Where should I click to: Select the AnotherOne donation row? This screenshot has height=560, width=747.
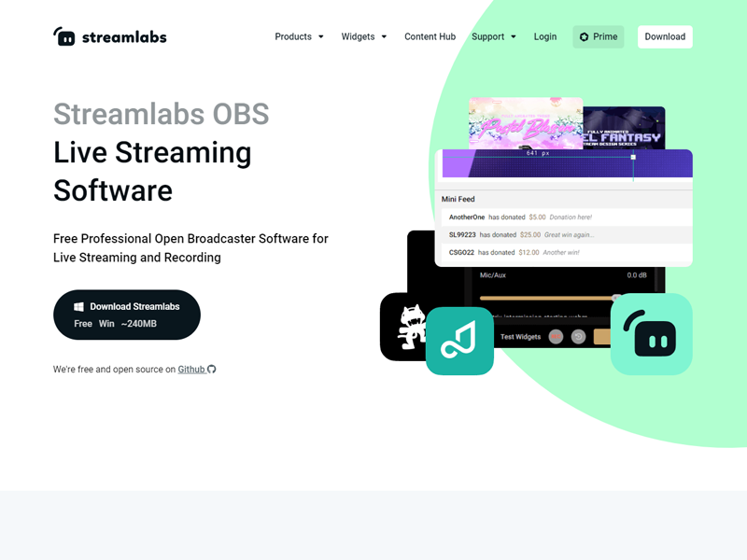(567, 217)
